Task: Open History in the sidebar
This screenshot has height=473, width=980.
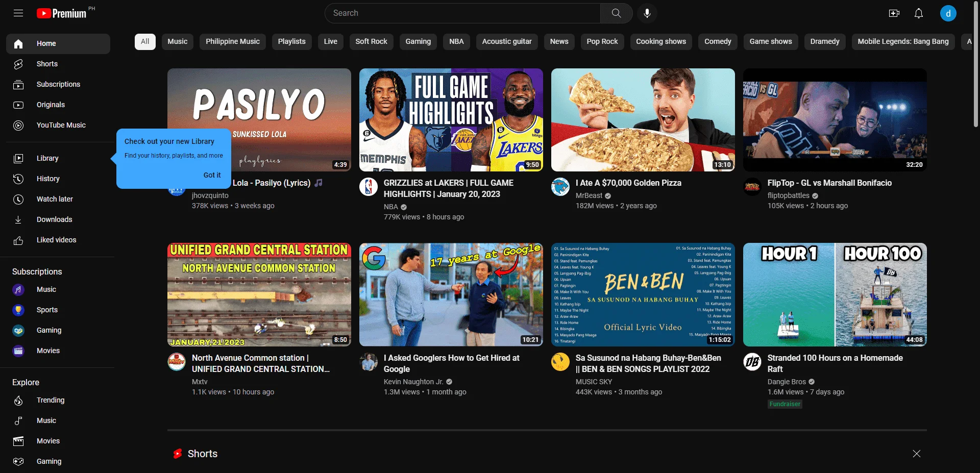Action: click(58, 179)
